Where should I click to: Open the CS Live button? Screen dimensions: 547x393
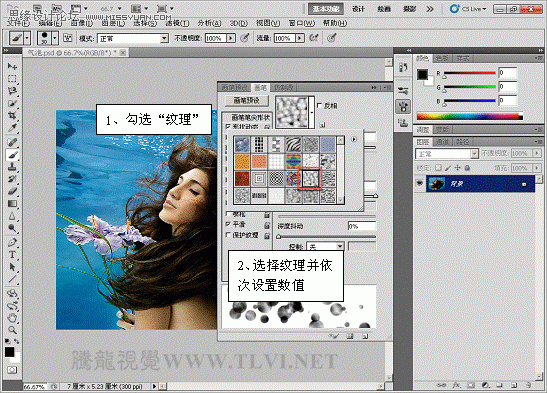coord(468,9)
